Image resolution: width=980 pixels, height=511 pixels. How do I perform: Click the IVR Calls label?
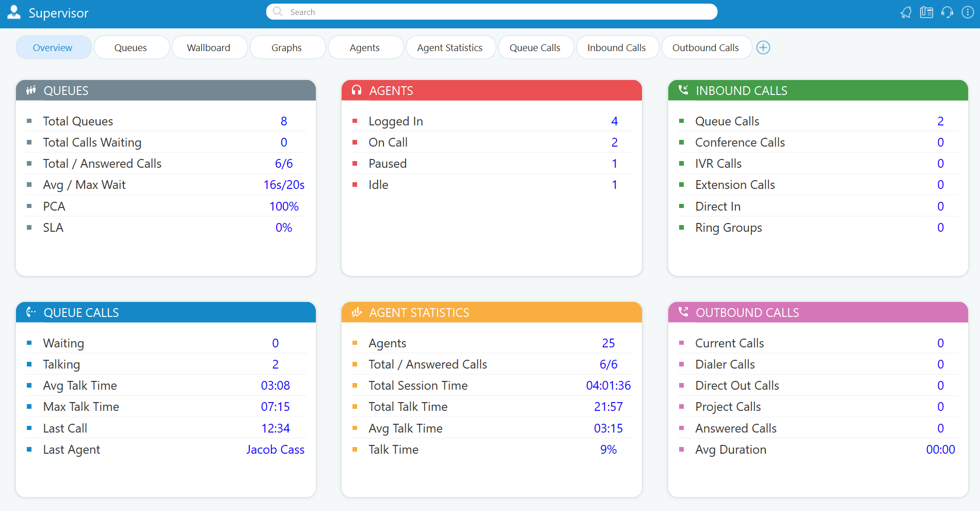pyautogui.click(x=718, y=164)
